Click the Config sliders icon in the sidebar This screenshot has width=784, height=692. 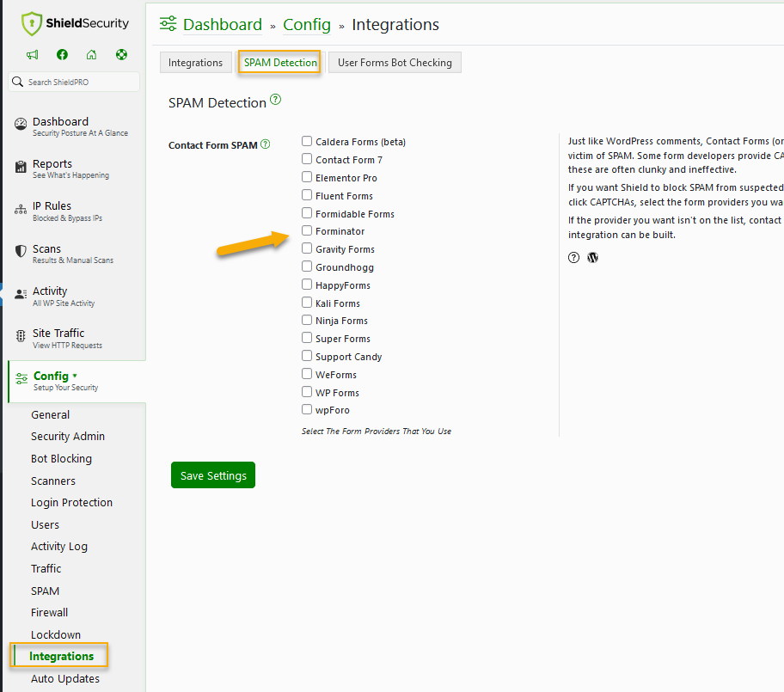click(x=21, y=378)
